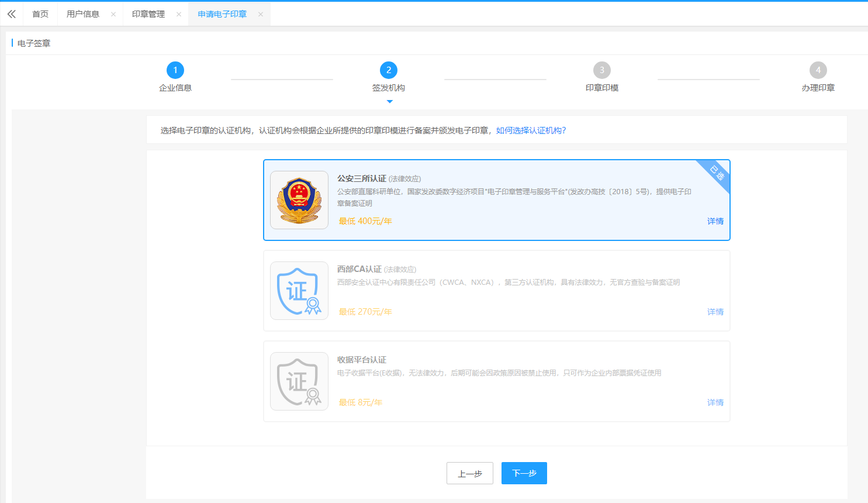Click step 3 印章印模 circle

click(x=602, y=70)
